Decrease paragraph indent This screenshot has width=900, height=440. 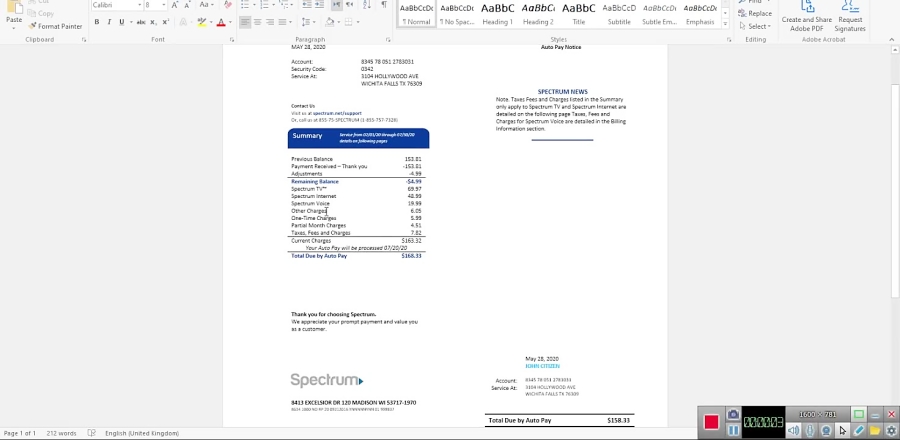click(x=307, y=5)
